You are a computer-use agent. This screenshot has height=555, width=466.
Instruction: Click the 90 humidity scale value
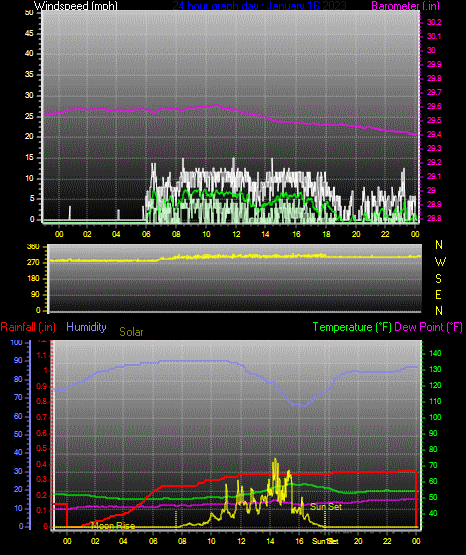(x=18, y=360)
